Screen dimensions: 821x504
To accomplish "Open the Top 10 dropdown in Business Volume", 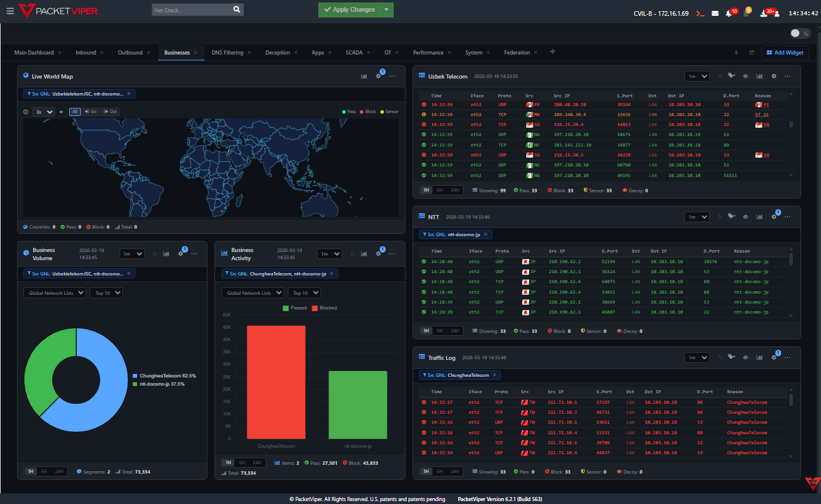I will pos(106,292).
